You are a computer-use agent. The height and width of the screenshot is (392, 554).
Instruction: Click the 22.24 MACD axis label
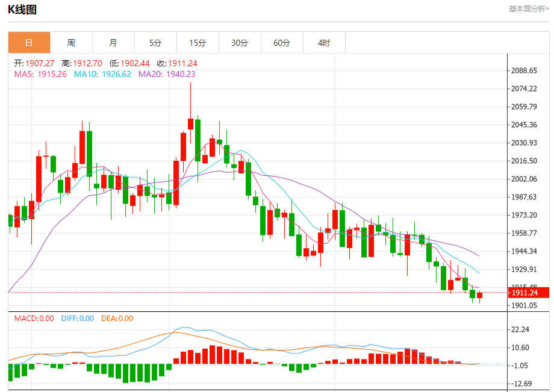click(520, 329)
